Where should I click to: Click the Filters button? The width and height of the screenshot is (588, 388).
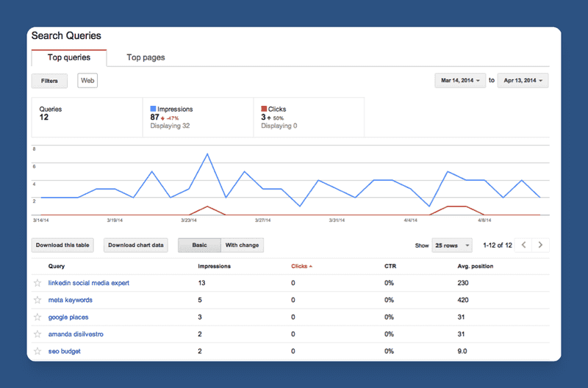pos(49,81)
